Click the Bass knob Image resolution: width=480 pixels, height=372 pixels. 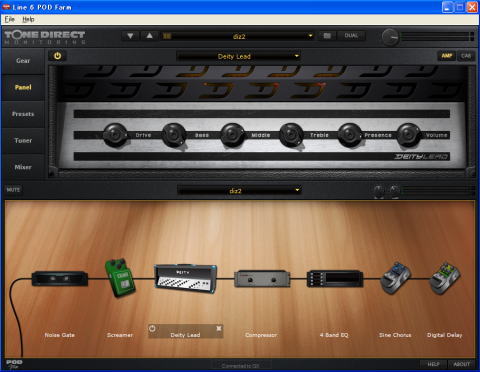tap(174, 135)
